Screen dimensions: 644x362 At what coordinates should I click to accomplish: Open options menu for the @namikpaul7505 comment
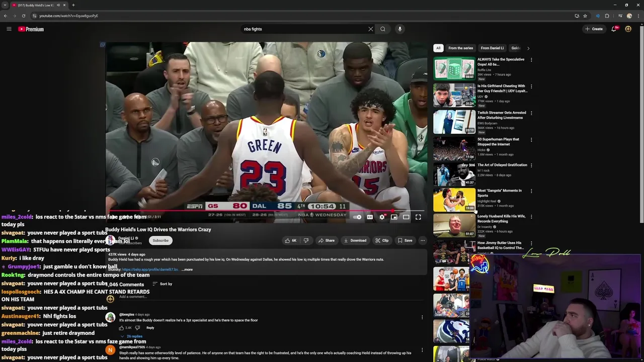tap(422, 350)
